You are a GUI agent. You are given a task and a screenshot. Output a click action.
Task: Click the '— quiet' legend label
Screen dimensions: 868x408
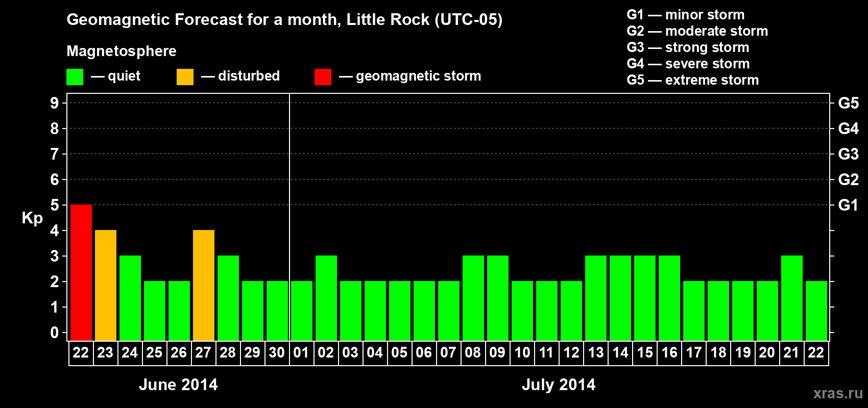pyautogui.click(x=115, y=76)
